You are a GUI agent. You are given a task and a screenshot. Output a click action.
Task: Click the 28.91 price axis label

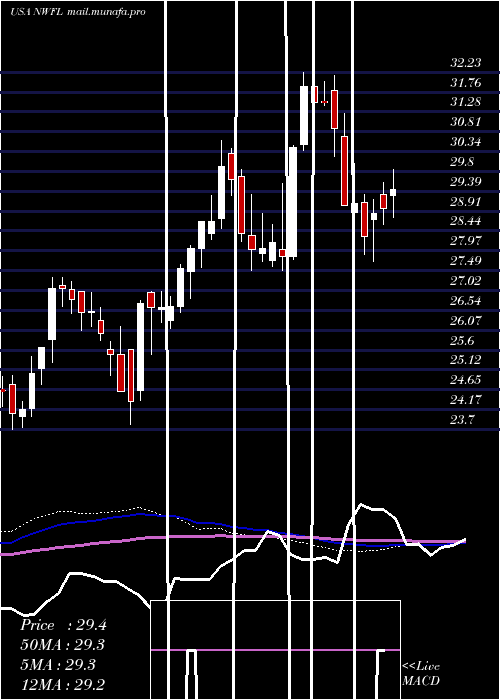click(466, 201)
